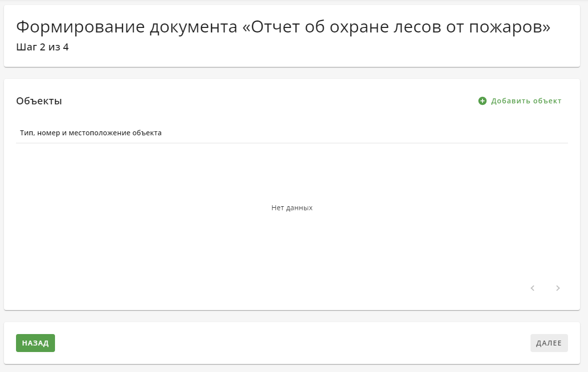Click the 'Объекты' section heading
Viewport: 588px width, 372px height.
click(39, 101)
